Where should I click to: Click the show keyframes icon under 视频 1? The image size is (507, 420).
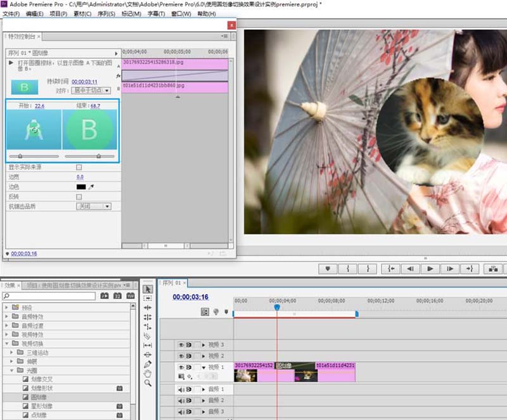(189, 376)
